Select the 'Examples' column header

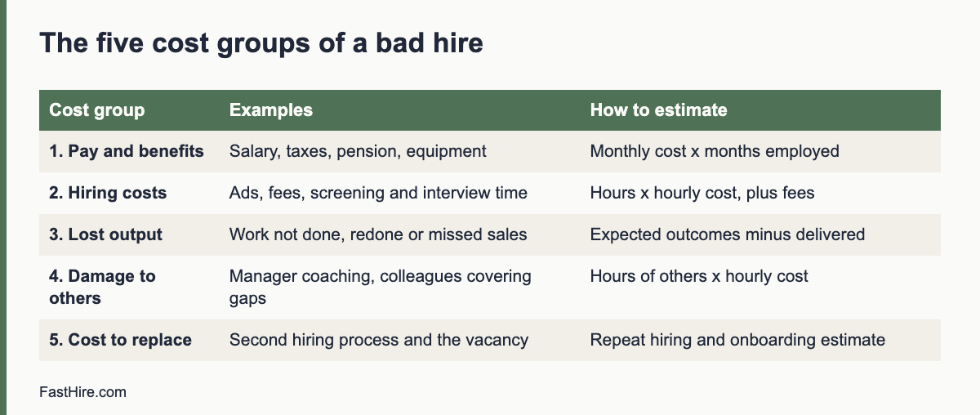[271, 109]
